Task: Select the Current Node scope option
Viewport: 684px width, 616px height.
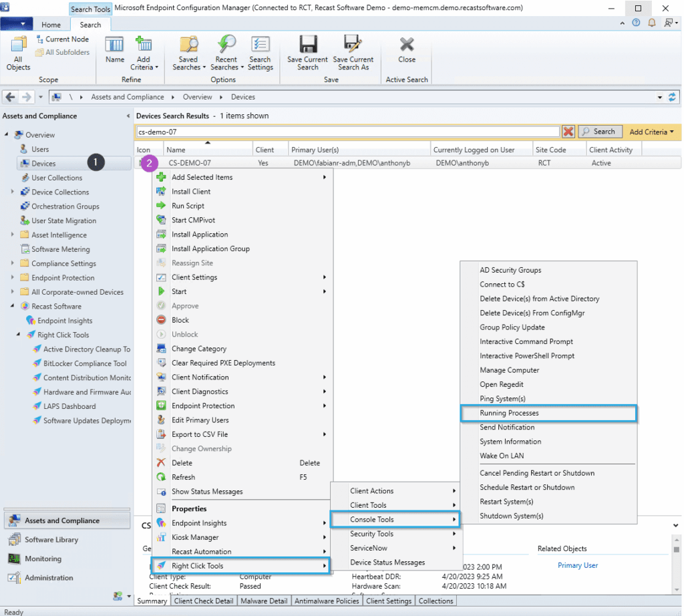Action: point(63,39)
